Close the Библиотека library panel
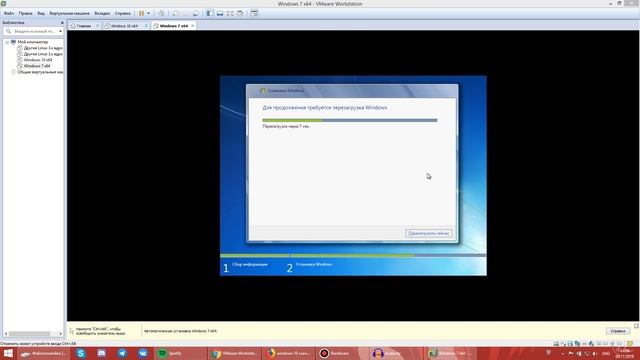The width and height of the screenshot is (640, 360). (x=62, y=23)
